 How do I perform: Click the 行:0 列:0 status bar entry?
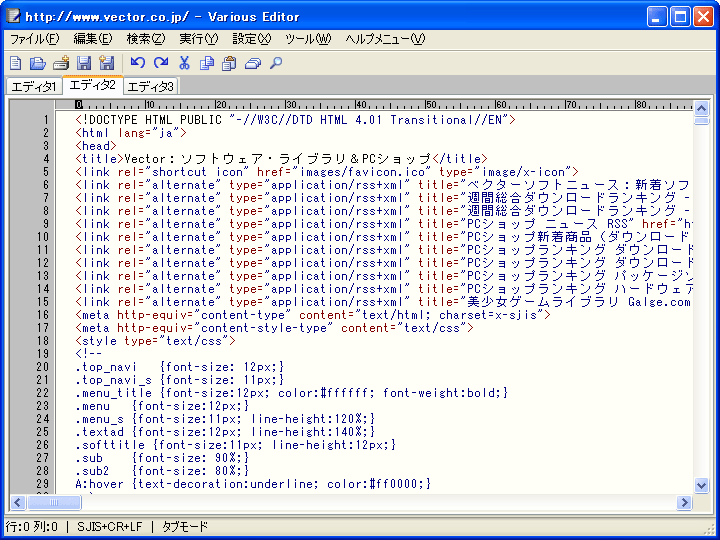(32, 526)
